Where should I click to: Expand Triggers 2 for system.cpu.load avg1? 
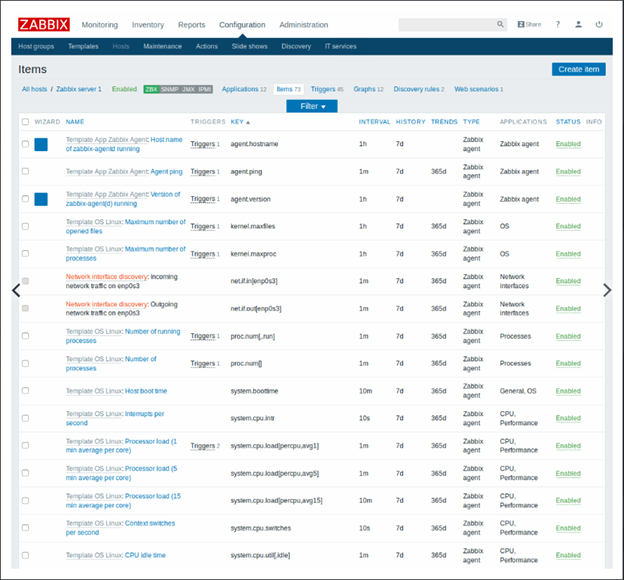(203, 446)
